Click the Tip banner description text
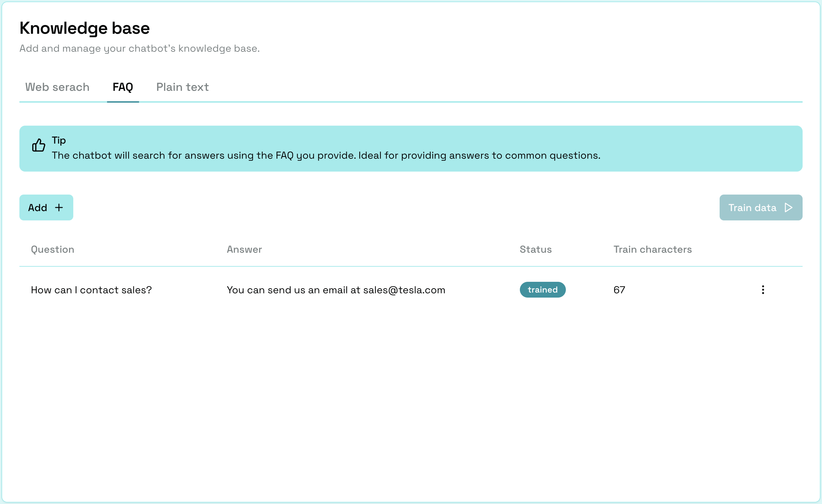822x504 pixels. click(326, 155)
